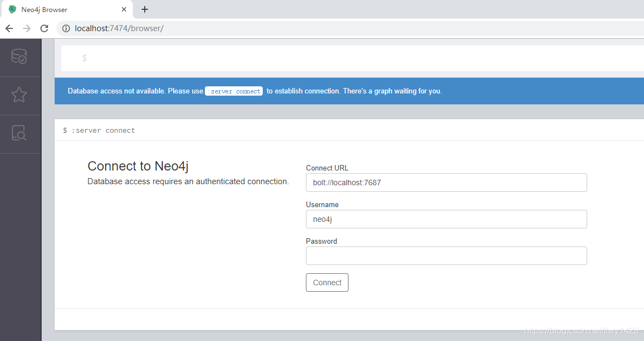Reload the Neo4j Browser page

point(44,28)
